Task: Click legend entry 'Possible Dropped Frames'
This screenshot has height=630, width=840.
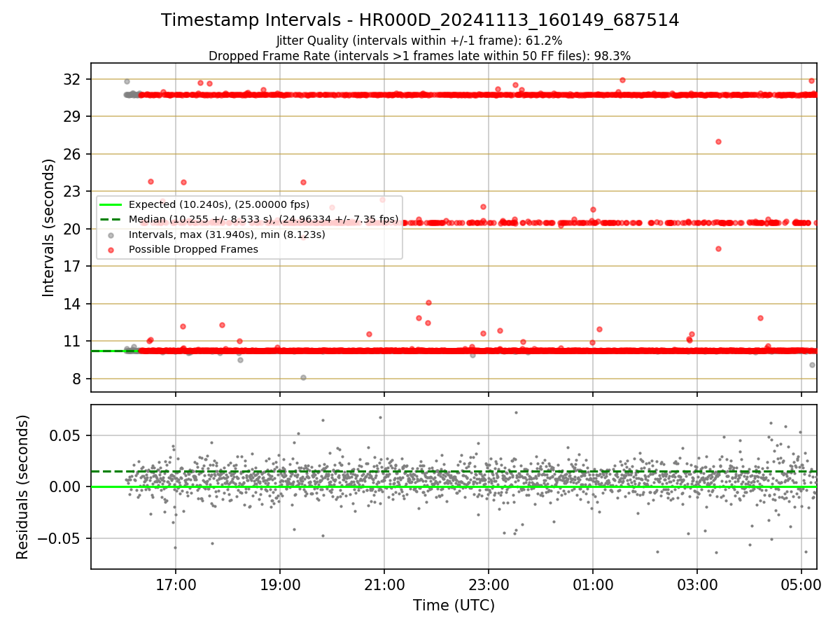Action: [193, 249]
